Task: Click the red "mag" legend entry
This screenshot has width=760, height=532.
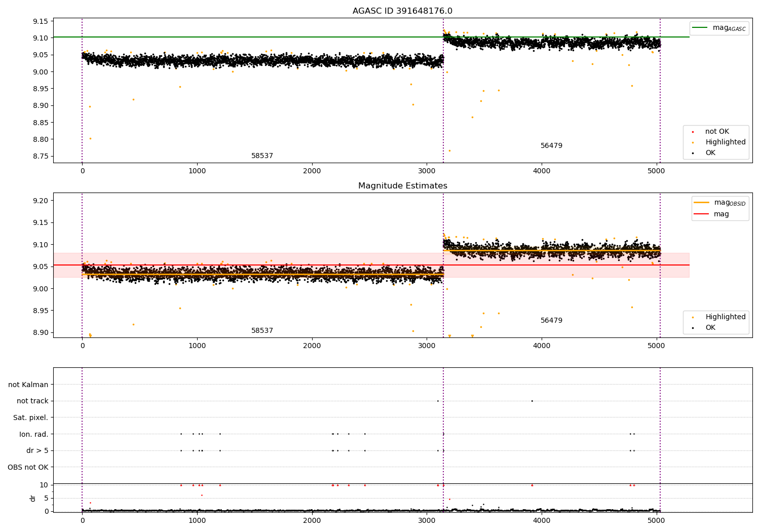Action: 712,214
